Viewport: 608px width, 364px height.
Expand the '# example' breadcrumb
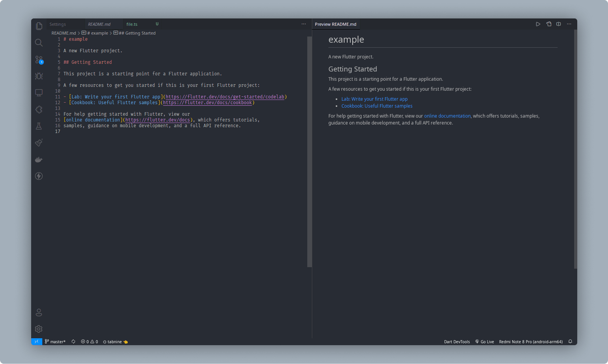[97, 33]
